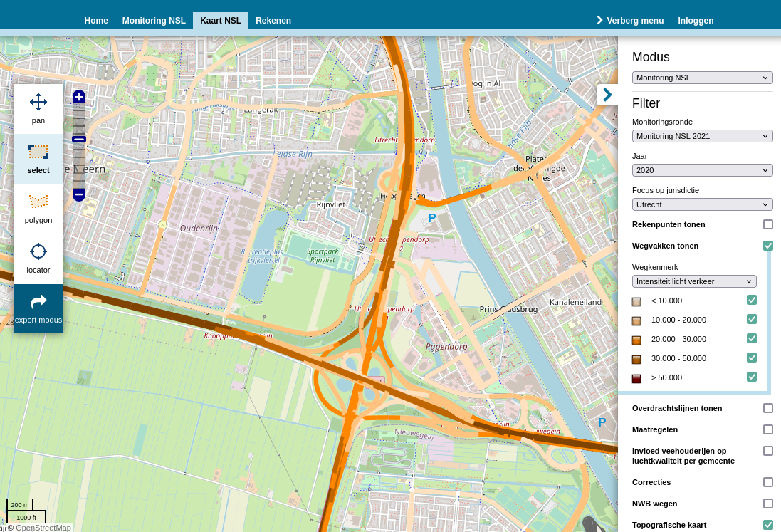Open the Jaar dropdown showing 2020
The image size is (781, 532).
[x=702, y=170]
